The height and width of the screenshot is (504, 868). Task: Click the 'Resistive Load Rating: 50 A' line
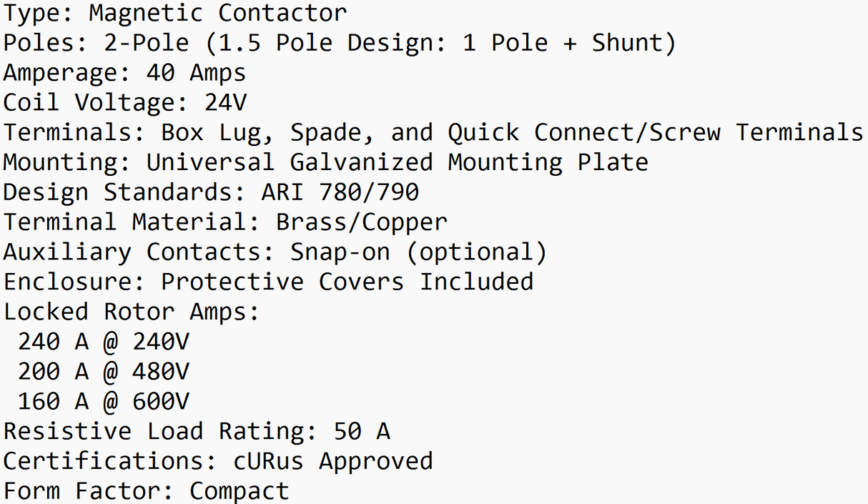coord(197,431)
